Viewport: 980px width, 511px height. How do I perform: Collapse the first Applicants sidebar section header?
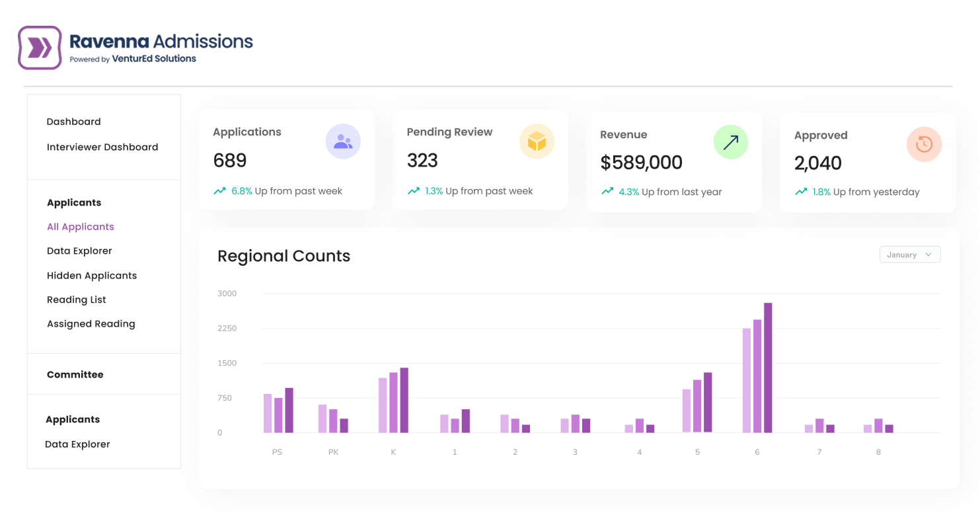tap(74, 202)
